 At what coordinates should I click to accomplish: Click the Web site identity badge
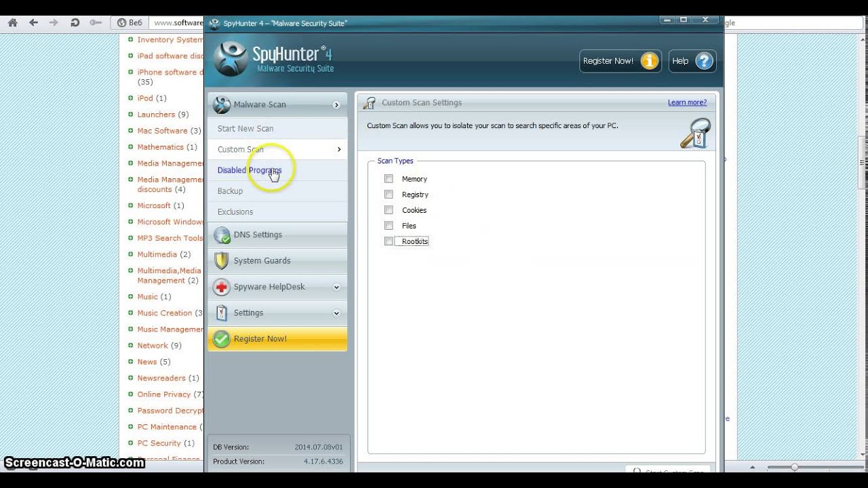point(130,22)
